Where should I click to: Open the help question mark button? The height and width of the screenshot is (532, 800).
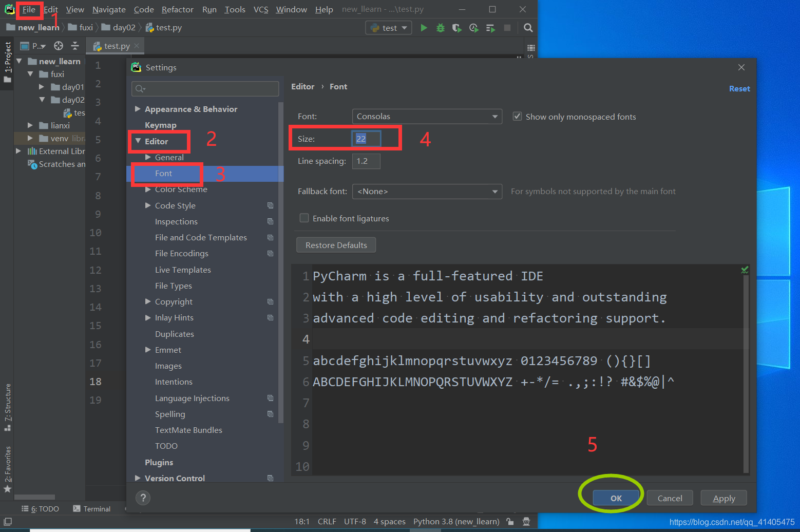(x=143, y=498)
